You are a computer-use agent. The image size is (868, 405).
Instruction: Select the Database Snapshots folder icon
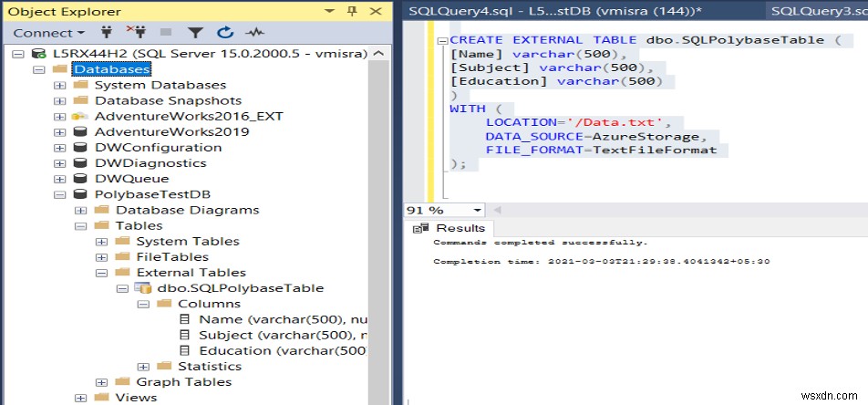click(81, 100)
